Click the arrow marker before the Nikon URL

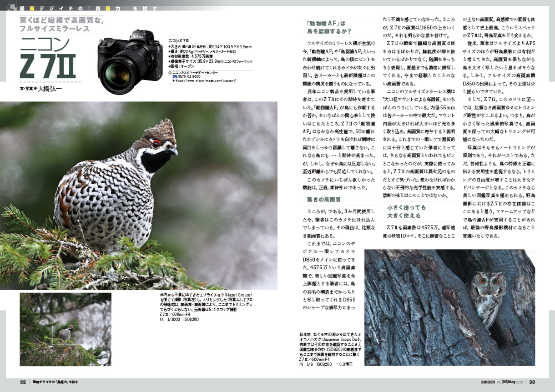(173, 81)
